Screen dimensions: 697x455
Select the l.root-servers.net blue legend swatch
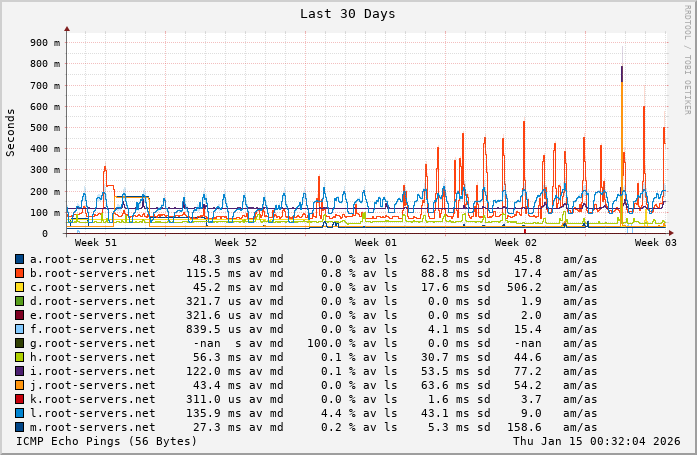pos(19,413)
